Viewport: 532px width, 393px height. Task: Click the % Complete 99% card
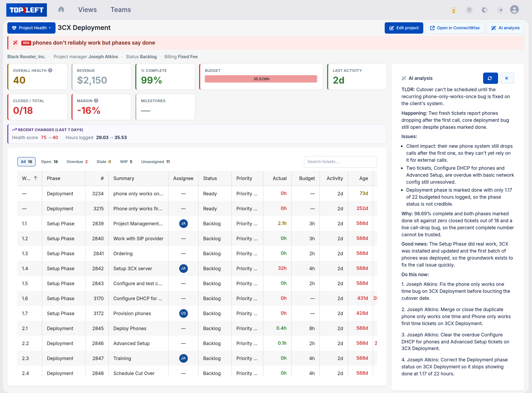click(165, 77)
